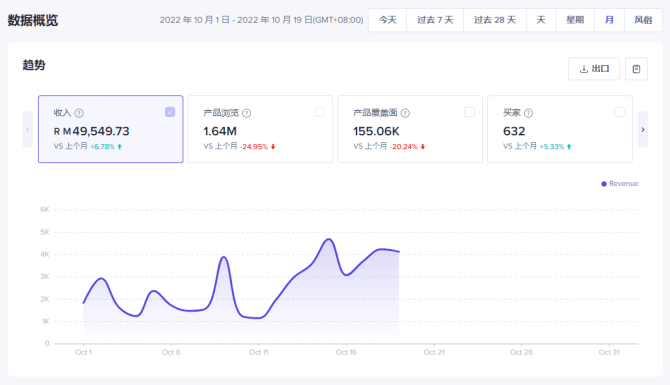Image resolution: width=670 pixels, height=385 pixels.
Task: Click the help icon next to 收入
Action: 79,113
